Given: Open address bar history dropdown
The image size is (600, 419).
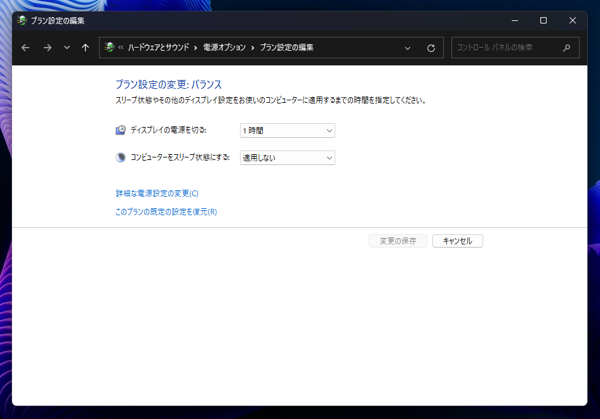Looking at the screenshot, I should point(408,48).
